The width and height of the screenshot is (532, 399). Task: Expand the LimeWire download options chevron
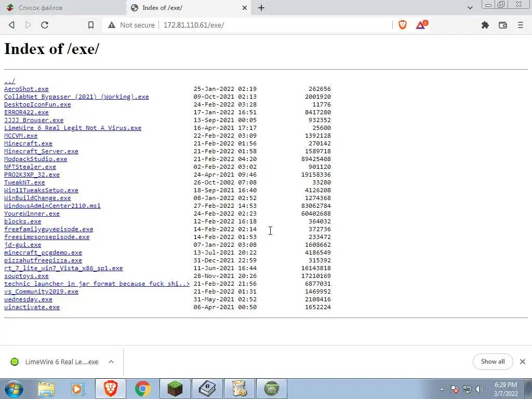pyautogui.click(x=111, y=362)
